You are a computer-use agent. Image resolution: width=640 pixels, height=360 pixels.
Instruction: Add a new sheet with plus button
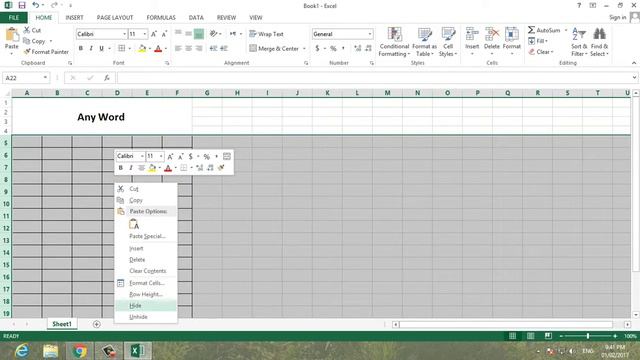tap(97, 324)
